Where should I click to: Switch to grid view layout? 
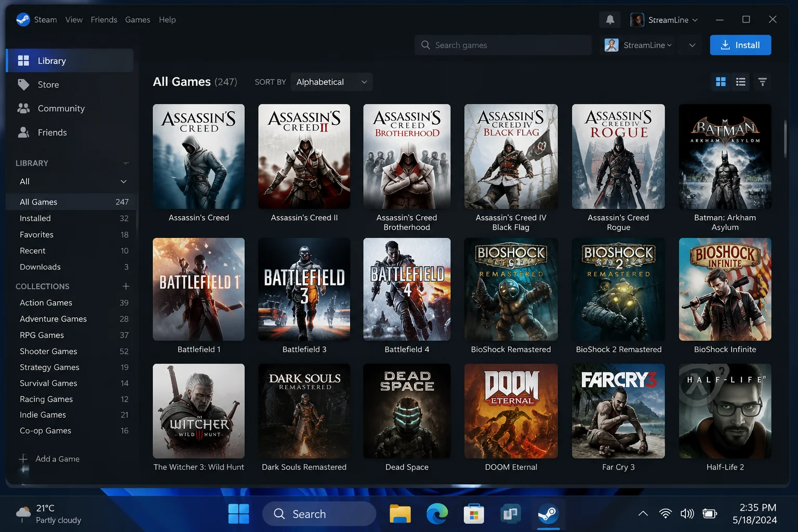pyautogui.click(x=721, y=82)
